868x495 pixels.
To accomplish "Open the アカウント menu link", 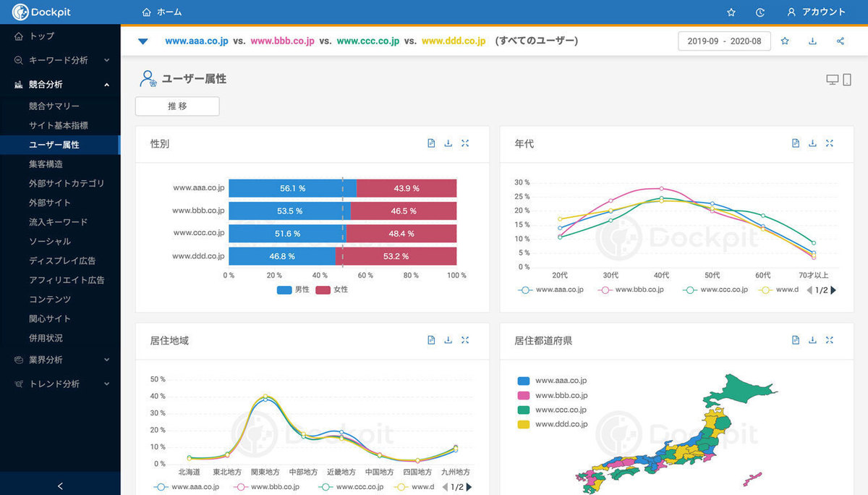I will pyautogui.click(x=816, y=12).
